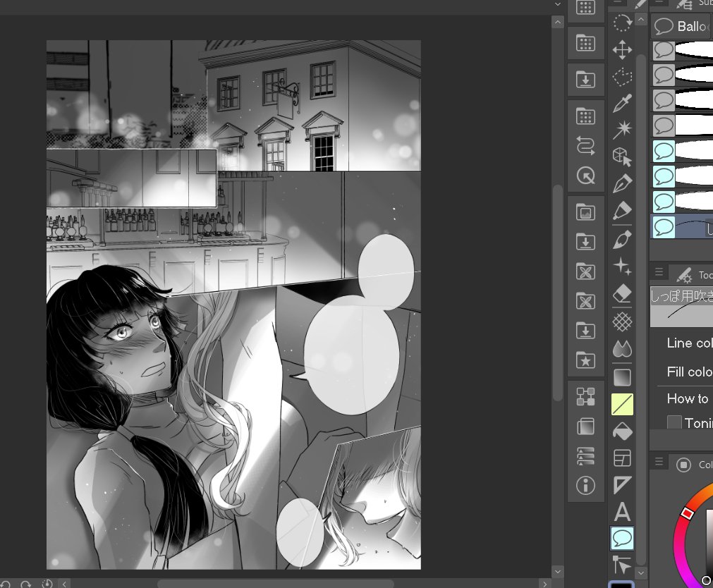Open the folder with star icon
This screenshot has height=588, width=713.
coord(585,360)
